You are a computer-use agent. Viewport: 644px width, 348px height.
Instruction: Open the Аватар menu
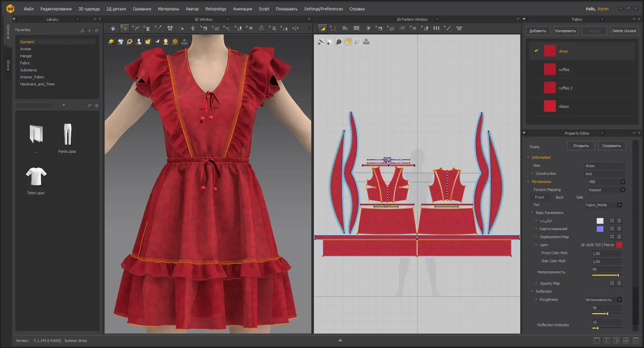coord(192,9)
